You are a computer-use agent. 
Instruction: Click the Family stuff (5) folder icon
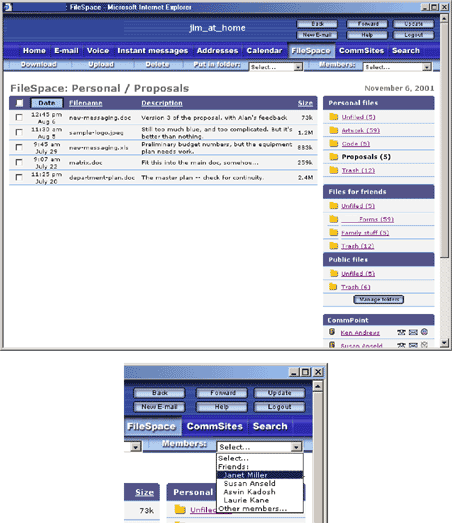click(x=334, y=232)
